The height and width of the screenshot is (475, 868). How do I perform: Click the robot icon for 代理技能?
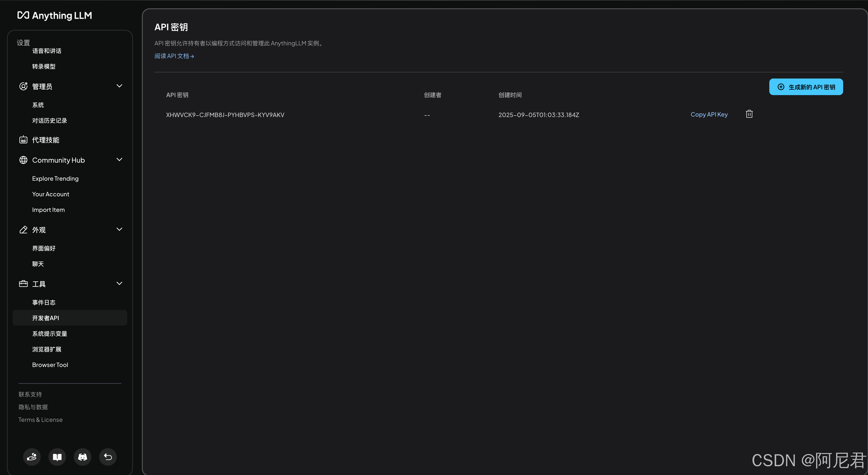[23, 140]
